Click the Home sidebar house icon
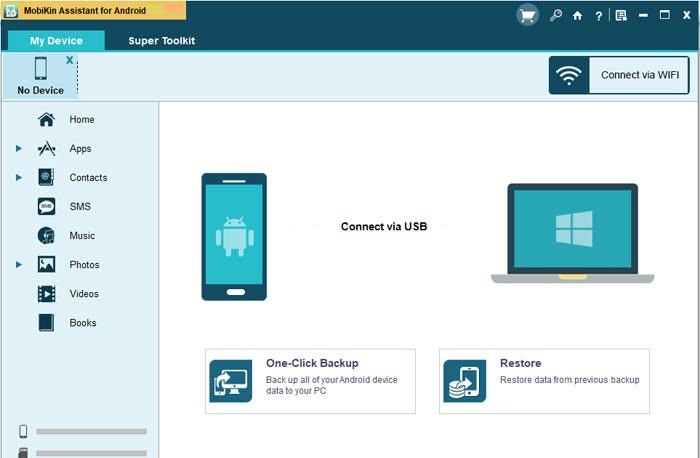 coord(46,119)
